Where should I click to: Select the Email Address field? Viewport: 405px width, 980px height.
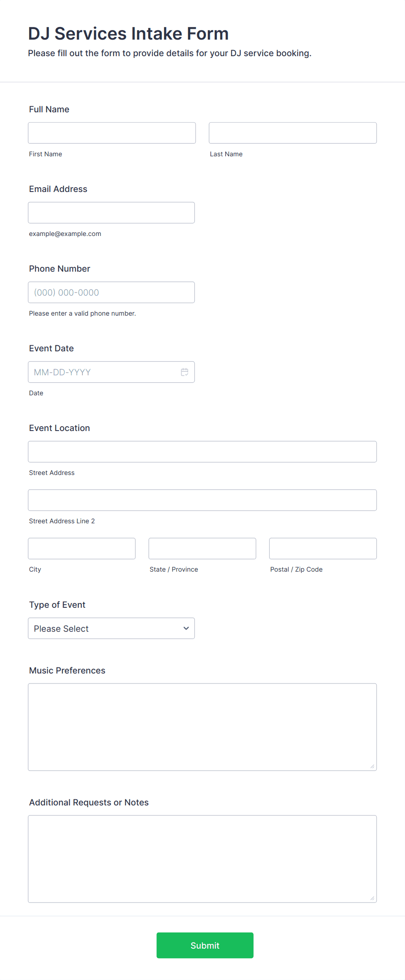click(111, 212)
